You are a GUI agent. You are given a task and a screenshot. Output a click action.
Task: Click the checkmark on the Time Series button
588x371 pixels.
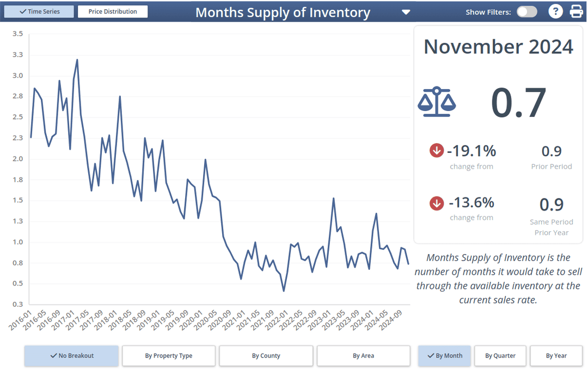click(x=22, y=11)
